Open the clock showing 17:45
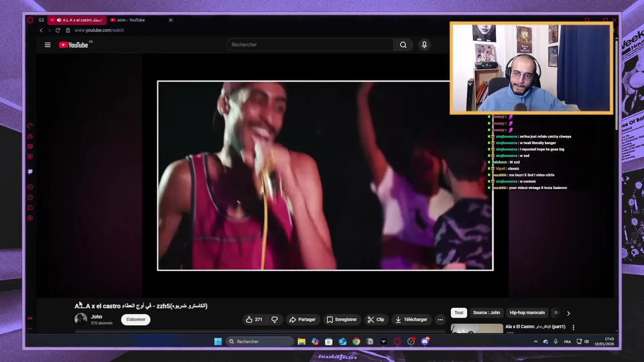The image size is (644, 362). (604, 341)
